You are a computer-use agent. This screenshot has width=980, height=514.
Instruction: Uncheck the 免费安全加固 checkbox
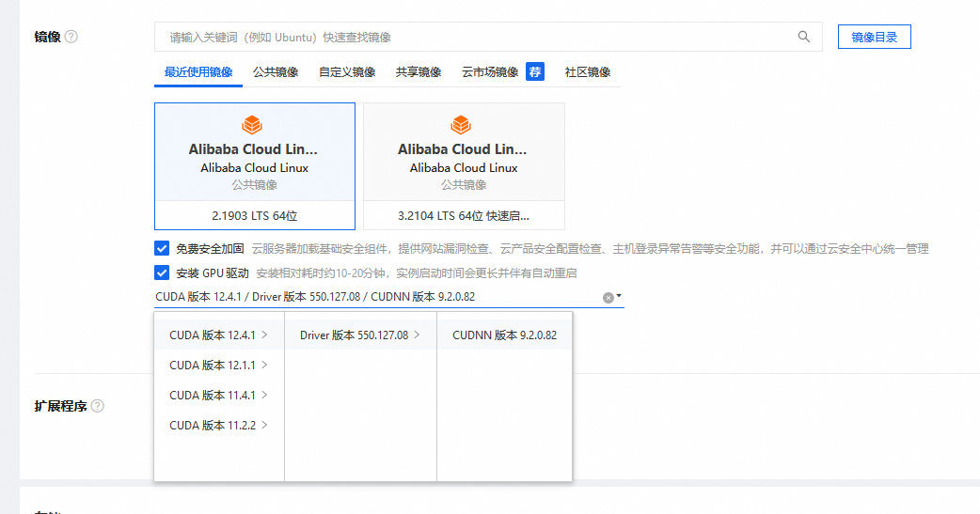[x=162, y=249]
